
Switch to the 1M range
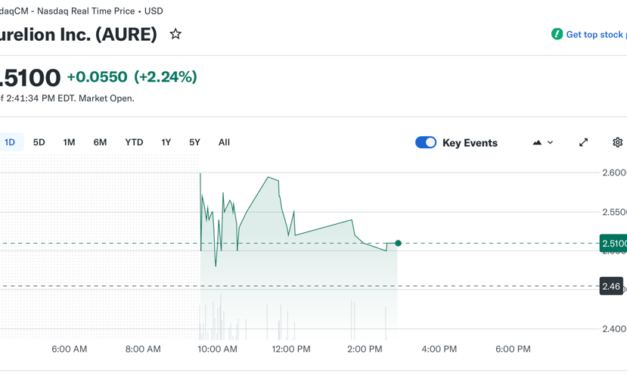[x=69, y=142]
